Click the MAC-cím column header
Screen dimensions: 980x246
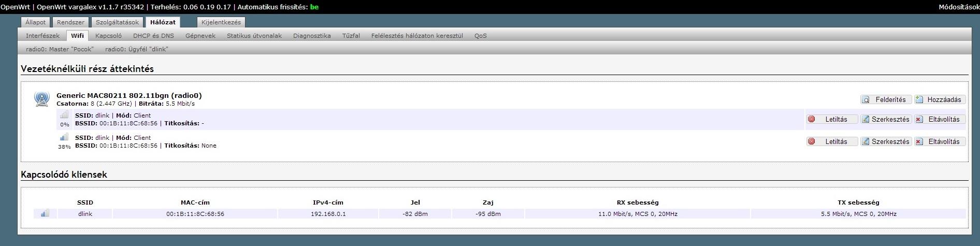(195, 202)
